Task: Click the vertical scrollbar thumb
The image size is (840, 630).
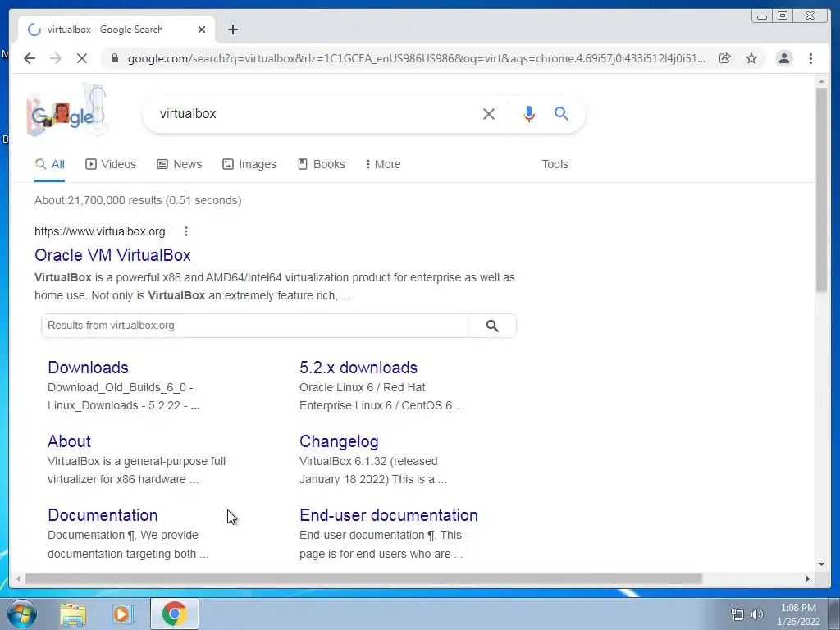Action: 821,190
